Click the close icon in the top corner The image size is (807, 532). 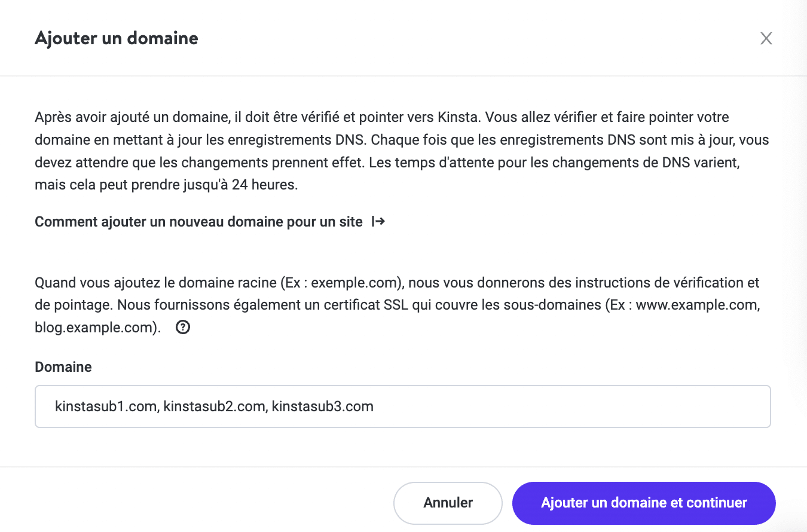tap(766, 38)
